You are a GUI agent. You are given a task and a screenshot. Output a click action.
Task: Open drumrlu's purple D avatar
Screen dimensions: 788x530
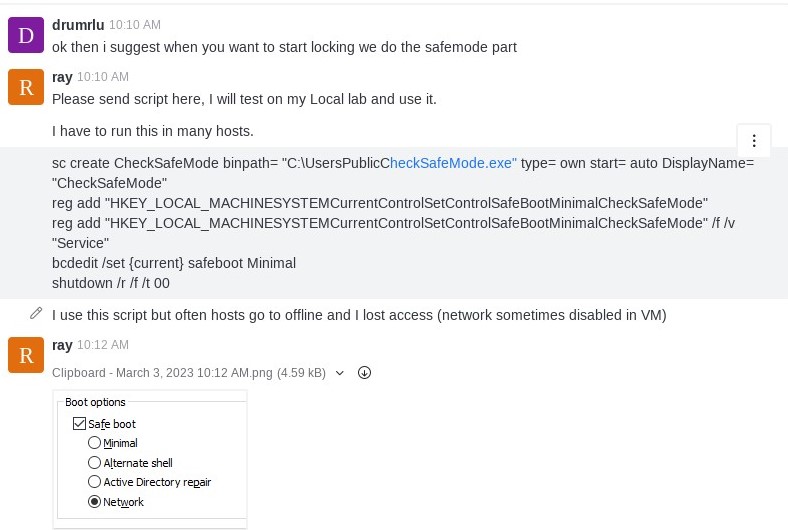click(26, 35)
